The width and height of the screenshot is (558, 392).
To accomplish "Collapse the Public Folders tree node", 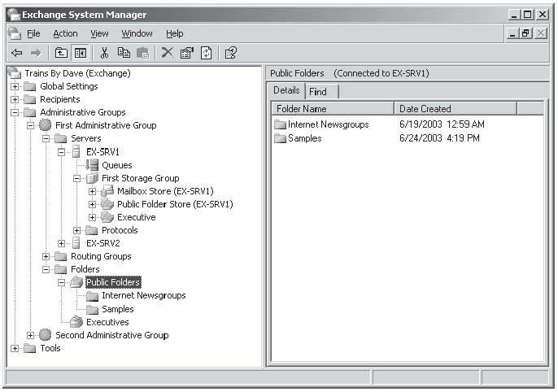I will pos(61,283).
